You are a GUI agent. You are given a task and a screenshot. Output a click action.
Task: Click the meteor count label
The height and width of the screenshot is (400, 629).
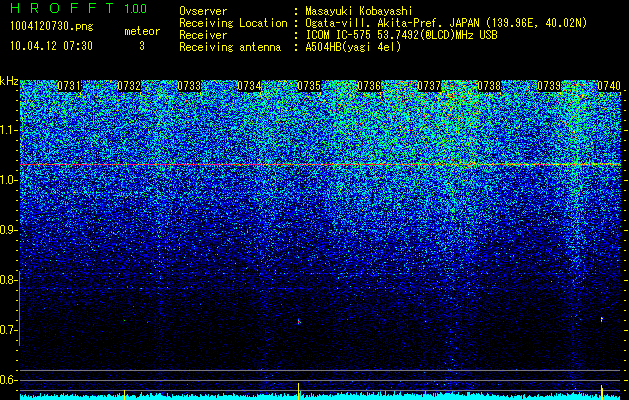142,31
